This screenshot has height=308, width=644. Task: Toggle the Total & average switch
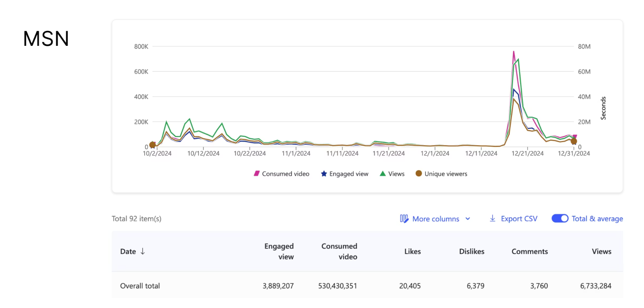pos(560,219)
